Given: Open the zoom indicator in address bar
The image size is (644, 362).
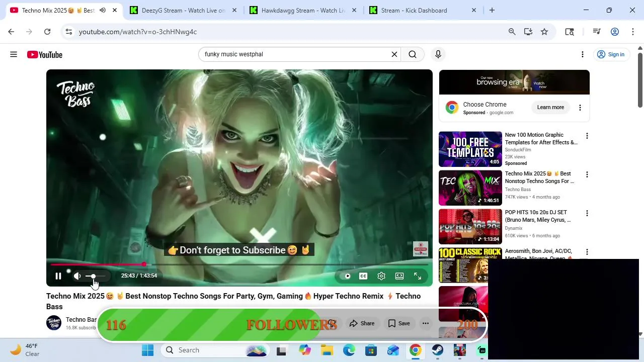Looking at the screenshot, I should (512, 32).
